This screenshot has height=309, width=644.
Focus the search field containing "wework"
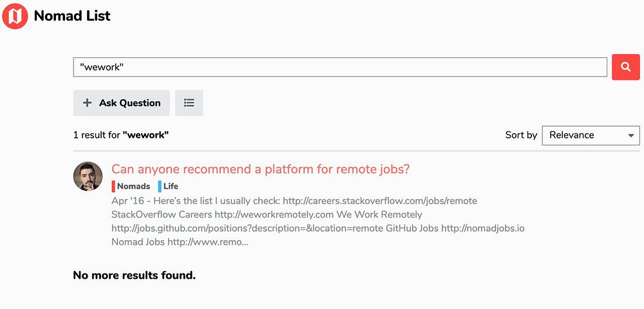(x=340, y=67)
